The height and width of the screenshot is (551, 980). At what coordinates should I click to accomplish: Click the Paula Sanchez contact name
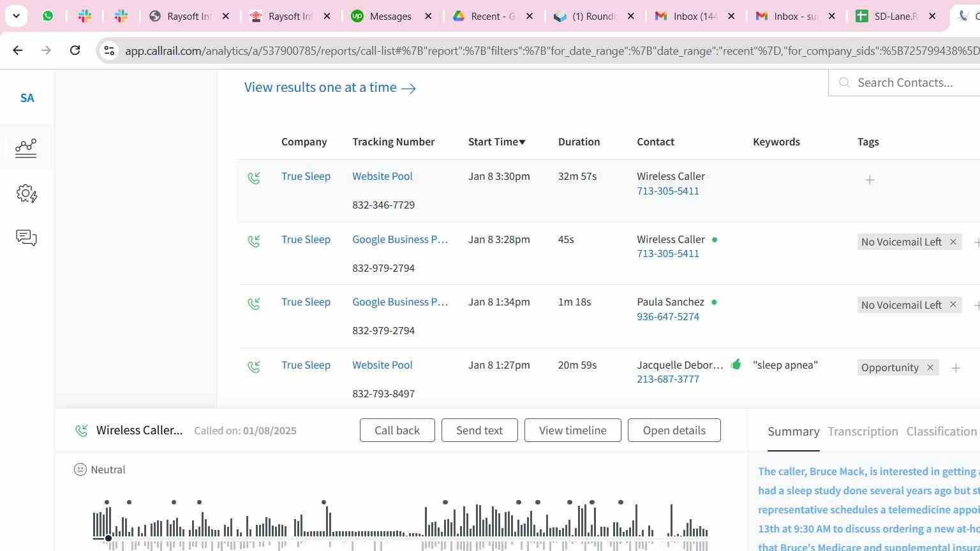[x=670, y=302]
